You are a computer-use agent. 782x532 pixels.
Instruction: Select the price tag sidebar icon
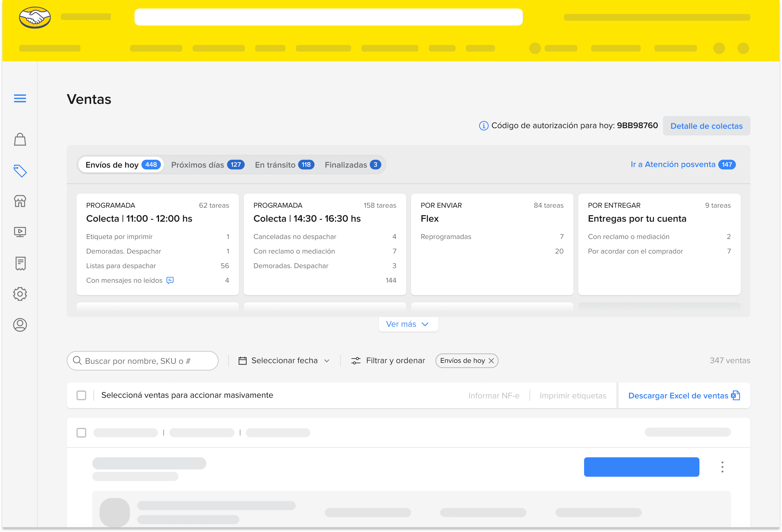(20, 171)
